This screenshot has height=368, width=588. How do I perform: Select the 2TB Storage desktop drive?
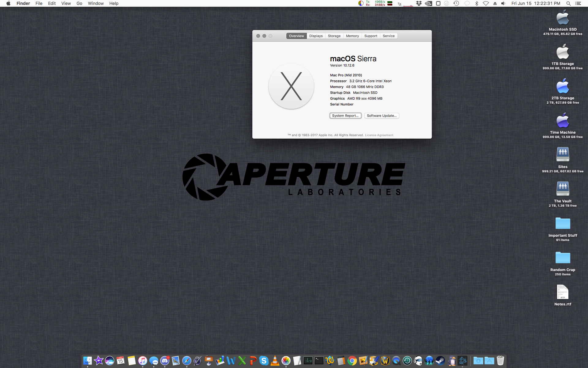pyautogui.click(x=563, y=86)
